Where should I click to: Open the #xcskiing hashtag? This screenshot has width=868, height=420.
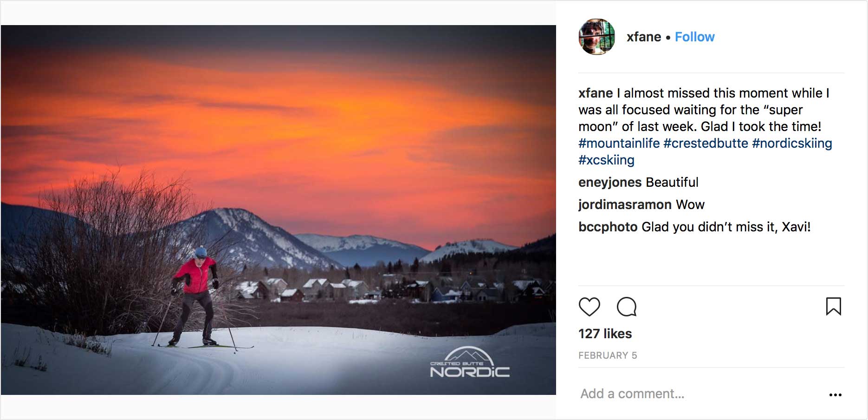coord(606,160)
